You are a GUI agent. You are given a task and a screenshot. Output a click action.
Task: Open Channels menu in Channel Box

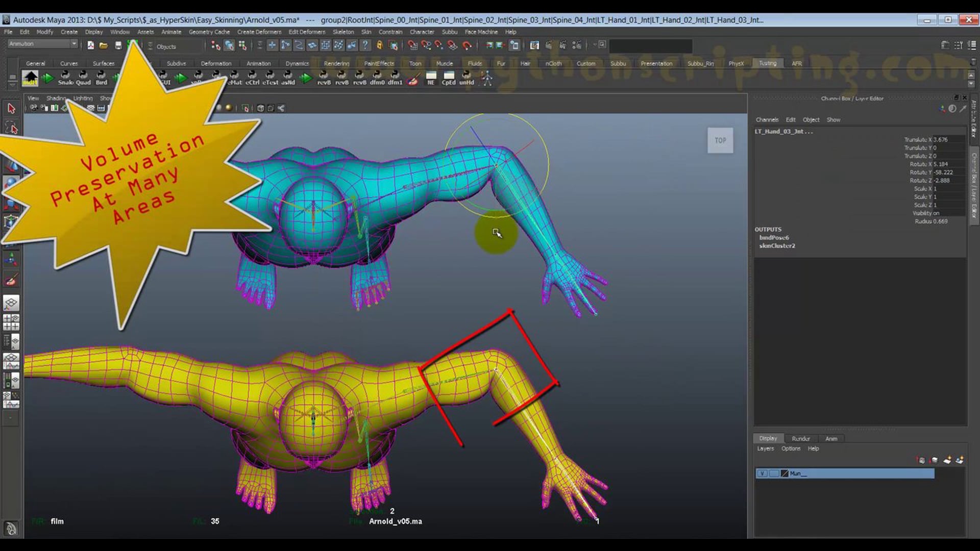(767, 119)
